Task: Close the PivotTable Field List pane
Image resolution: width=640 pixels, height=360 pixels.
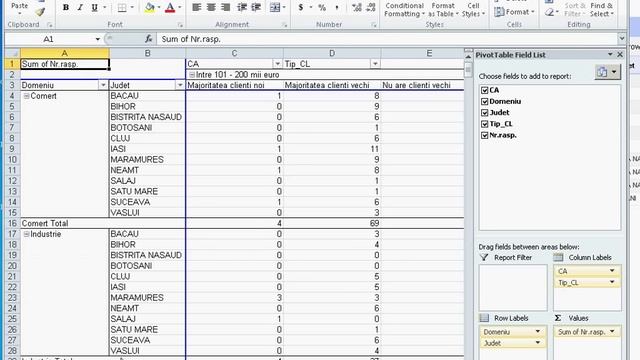Action: 620,54
